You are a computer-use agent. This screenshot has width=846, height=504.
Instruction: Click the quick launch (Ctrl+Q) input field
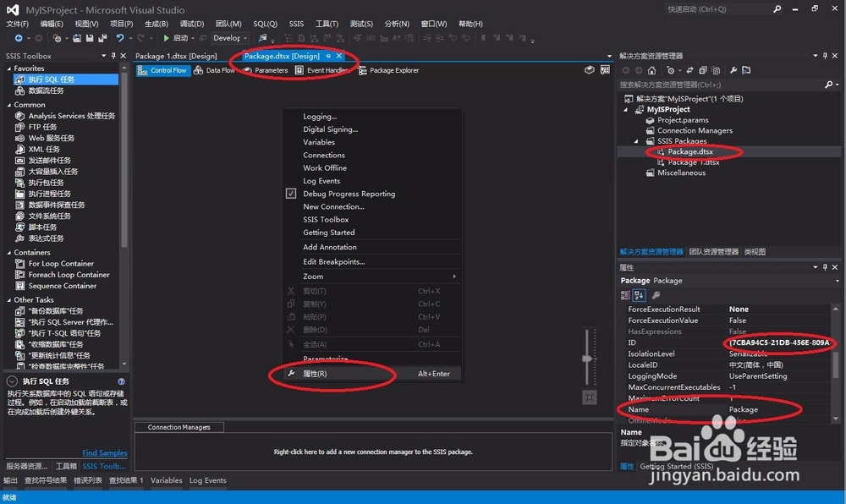(x=717, y=9)
